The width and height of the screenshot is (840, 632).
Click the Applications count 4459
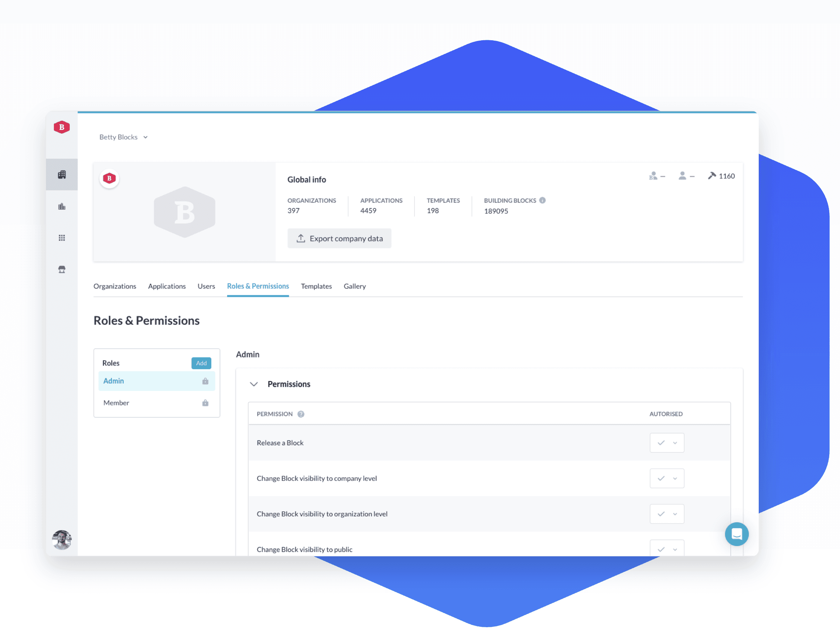[368, 211]
